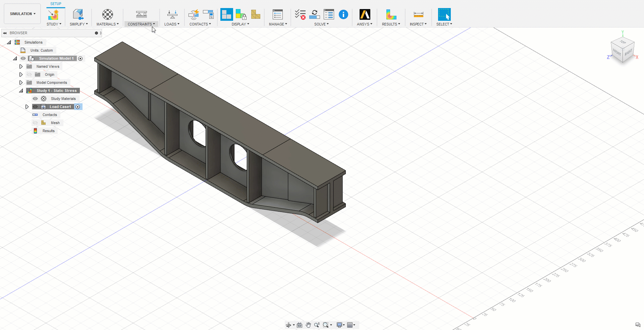This screenshot has width=644, height=330.
Task: Switch to the SETUP tab
Action: [x=56, y=4]
